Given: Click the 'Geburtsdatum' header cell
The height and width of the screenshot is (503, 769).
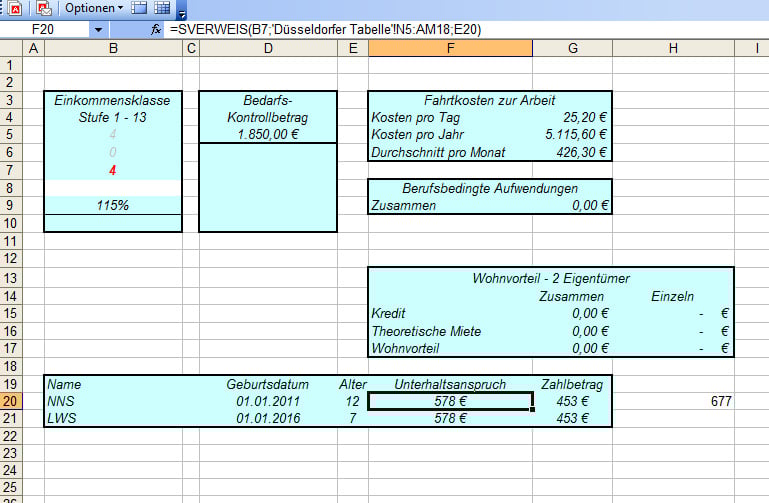Looking at the screenshot, I should tap(268, 384).
